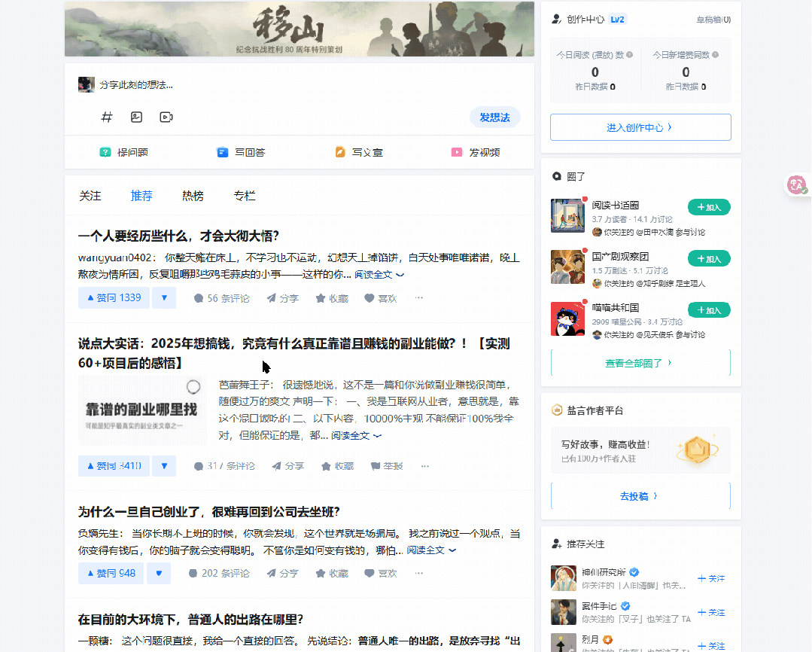Click the info icon beside 今日阅读数

tap(630, 54)
